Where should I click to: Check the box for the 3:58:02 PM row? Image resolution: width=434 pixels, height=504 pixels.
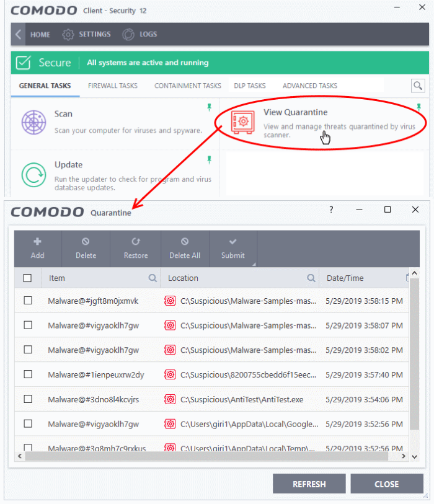[28, 350]
